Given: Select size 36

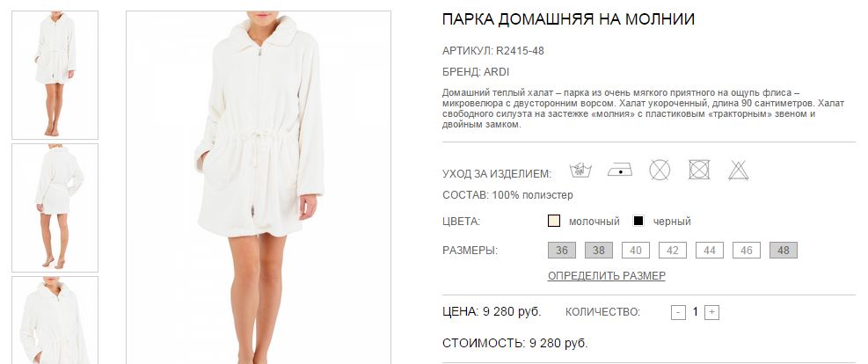Looking at the screenshot, I should tap(562, 251).
